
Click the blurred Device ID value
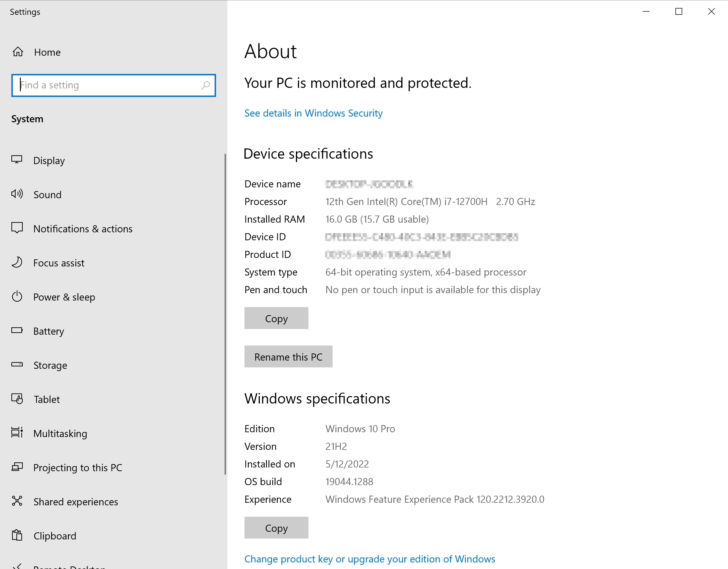pyautogui.click(x=422, y=237)
